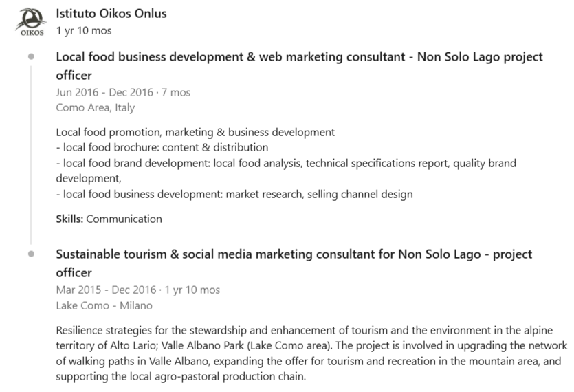This screenshot has width=574, height=392.
Task: Click the Local food promotion description line
Action: coord(195,132)
